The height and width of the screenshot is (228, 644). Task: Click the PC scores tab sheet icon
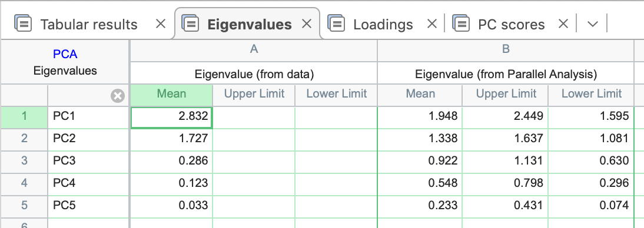point(461,24)
